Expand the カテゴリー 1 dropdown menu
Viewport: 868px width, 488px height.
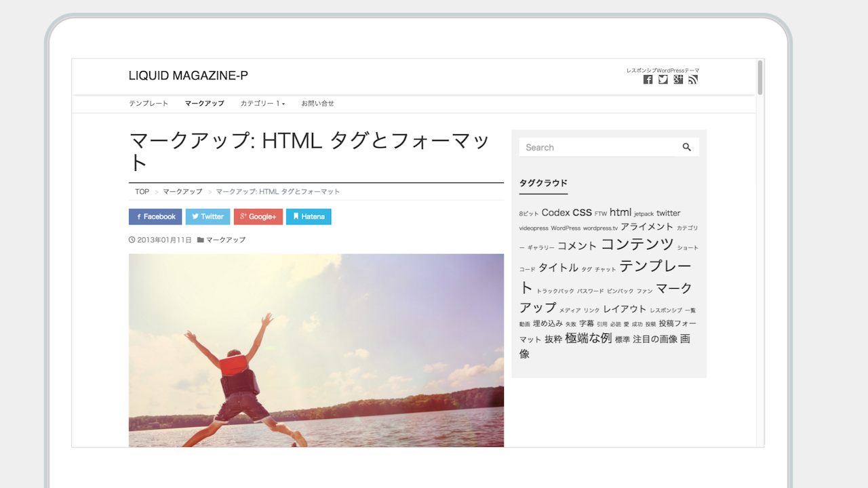pos(262,104)
